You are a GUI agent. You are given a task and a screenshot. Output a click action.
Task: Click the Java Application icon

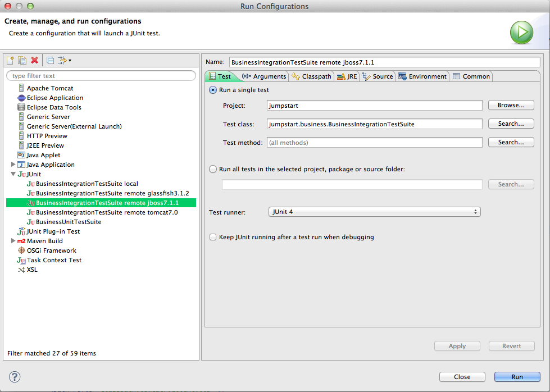[x=21, y=165]
